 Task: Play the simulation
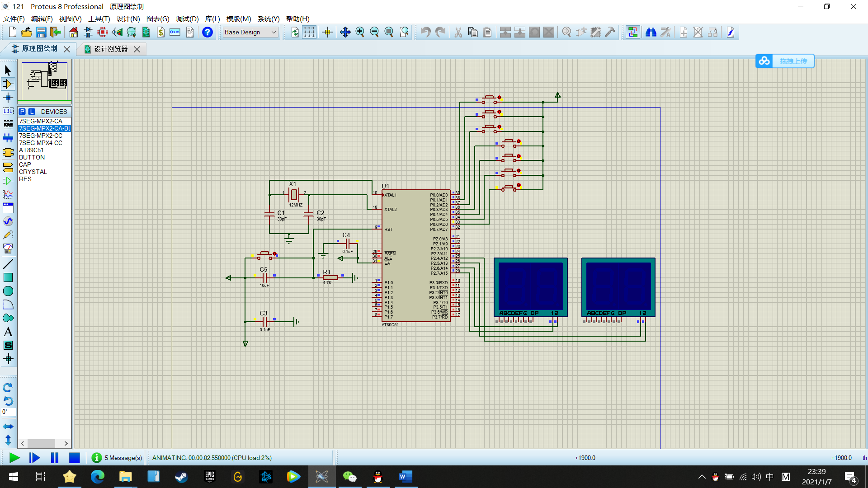tap(14, 458)
